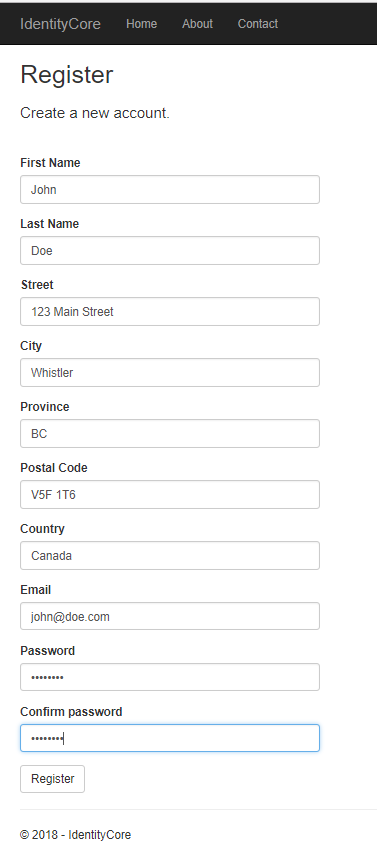Focus the Password input field
Screen dimensions: 377x862
[170, 677]
